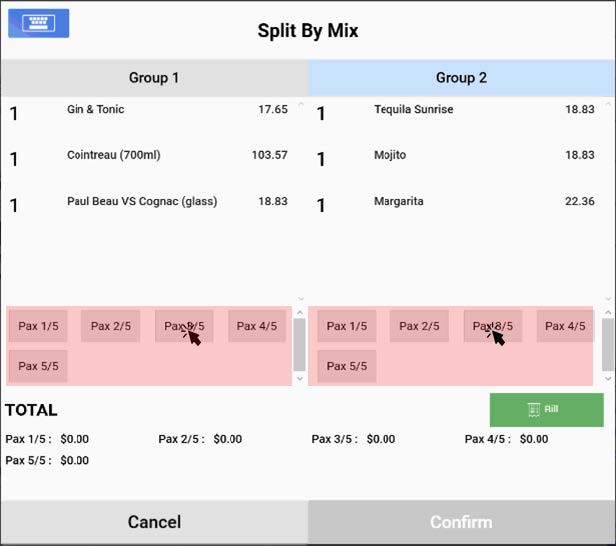Image resolution: width=616 pixels, height=546 pixels.
Task: Click the Cancel button
Action: (x=154, y=522)
